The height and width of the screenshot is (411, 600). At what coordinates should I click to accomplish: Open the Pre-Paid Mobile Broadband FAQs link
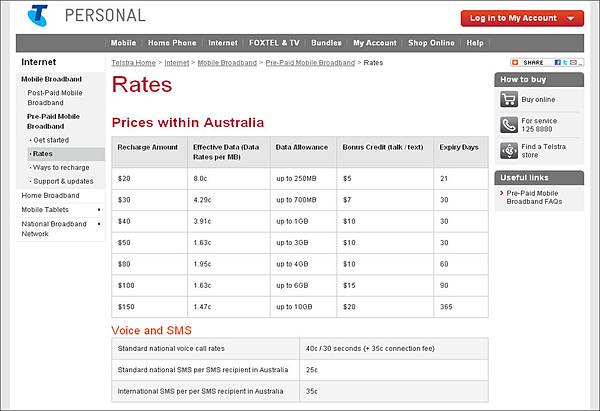(x=534, y=197)
